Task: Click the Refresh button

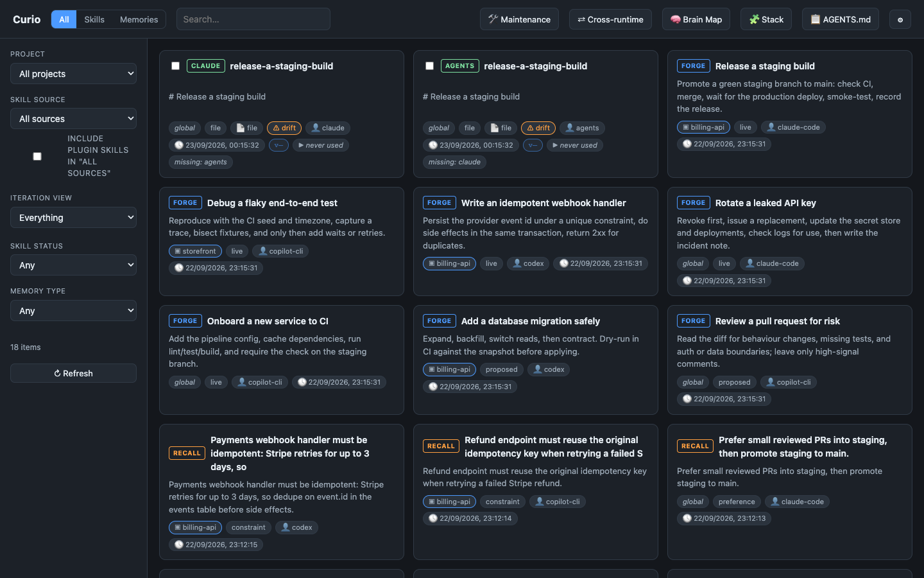Action: (73, 373)
